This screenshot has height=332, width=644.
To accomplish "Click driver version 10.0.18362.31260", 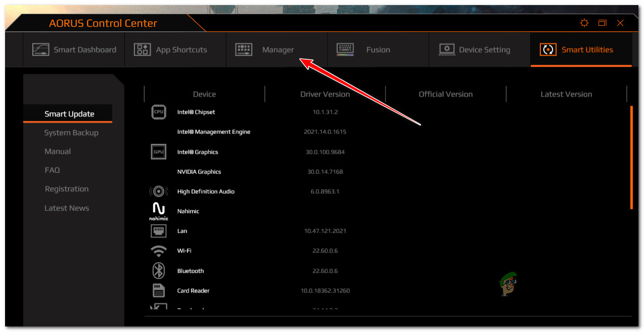I will [325, 290].
